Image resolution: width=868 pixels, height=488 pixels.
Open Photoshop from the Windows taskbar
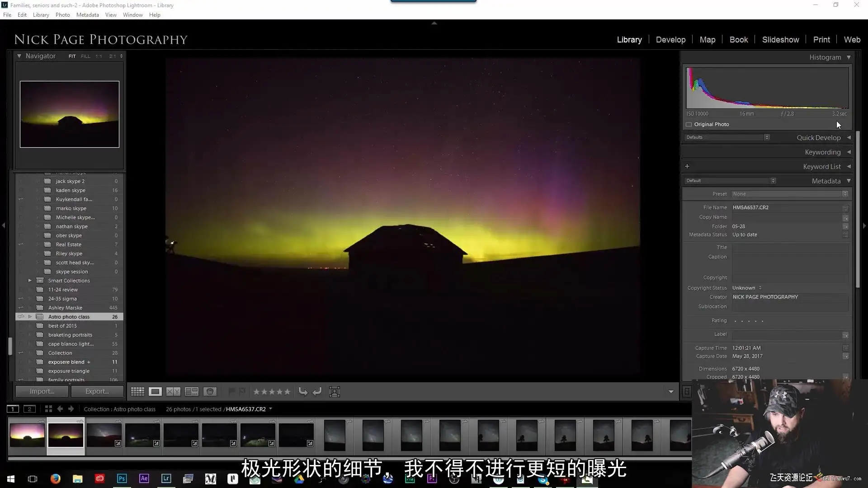122,479
